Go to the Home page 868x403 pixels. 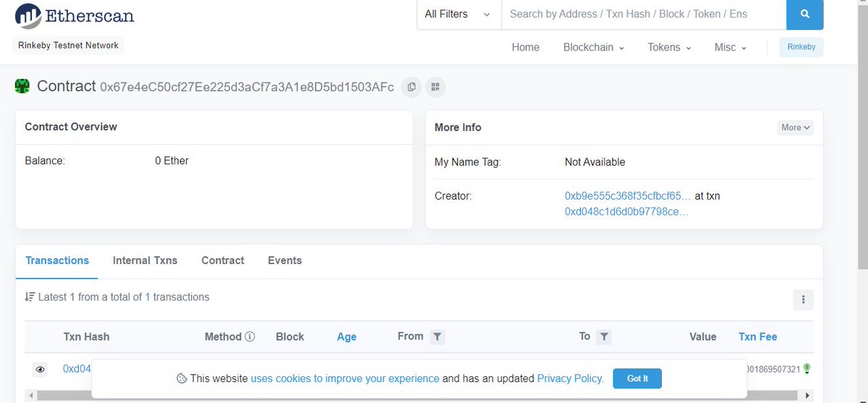(526, 47)
